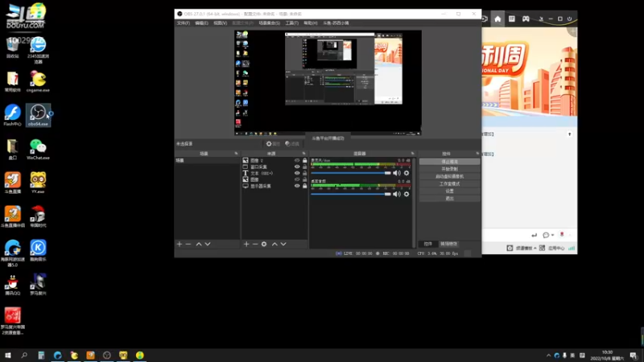Toggle lock on 文本 (GDI+) source

pyautogui.click(x=305, y=173)
